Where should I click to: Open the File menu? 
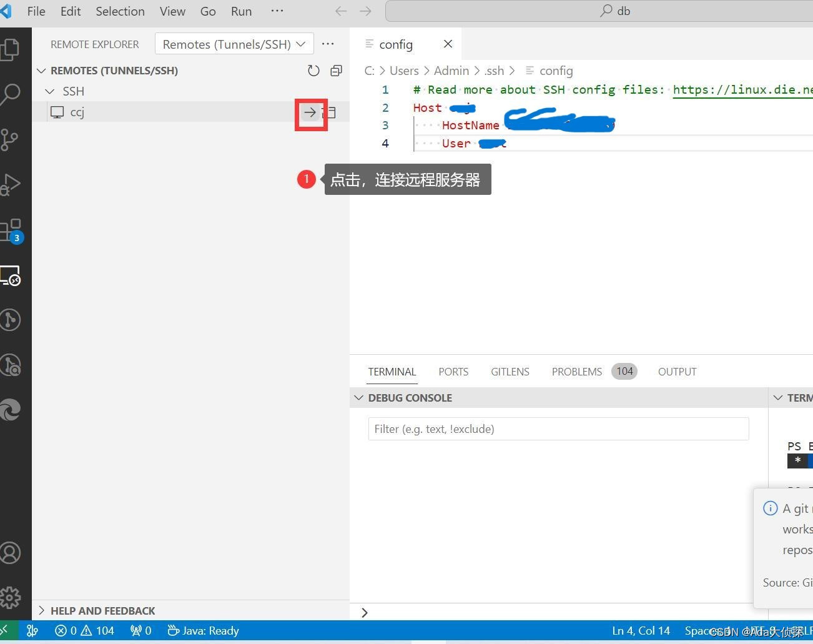[x=36, y=11]
